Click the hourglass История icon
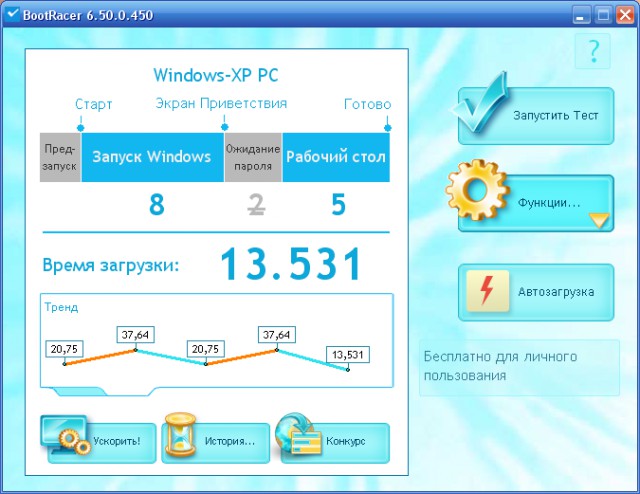 (x=180, y=434)
